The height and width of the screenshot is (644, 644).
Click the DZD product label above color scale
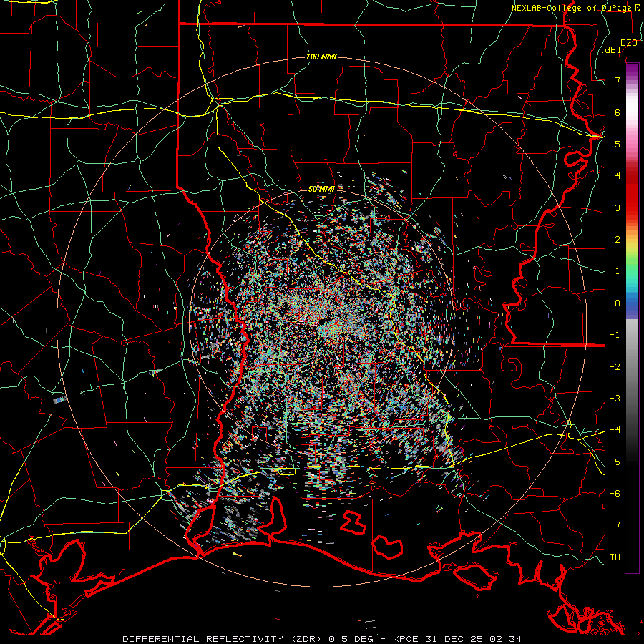pyautogui.click(x=628, y=43)
